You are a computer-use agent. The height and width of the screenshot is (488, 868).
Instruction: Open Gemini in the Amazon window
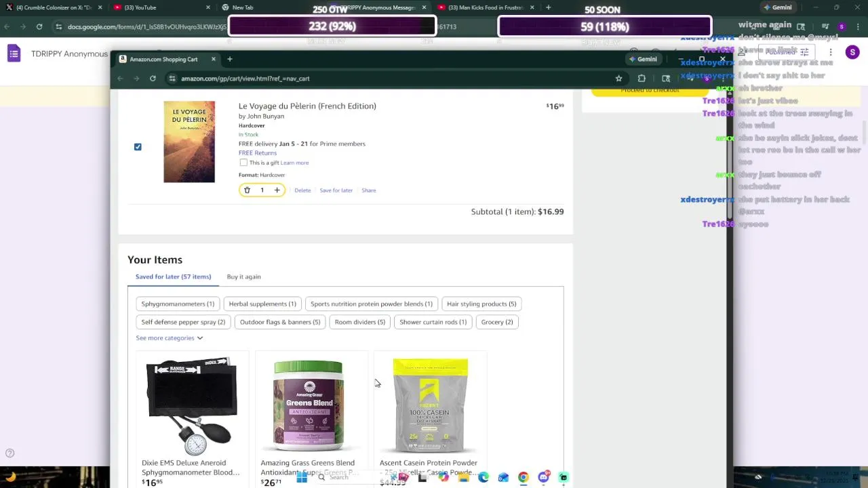(x=644, y=59)
